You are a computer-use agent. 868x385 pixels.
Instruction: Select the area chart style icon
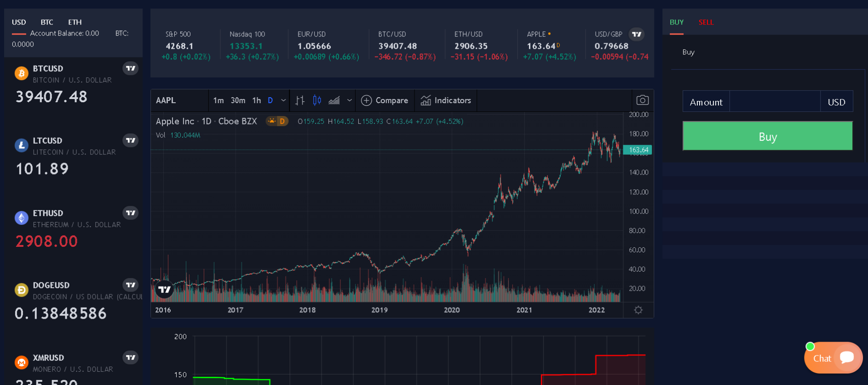(x=334, y=100)
